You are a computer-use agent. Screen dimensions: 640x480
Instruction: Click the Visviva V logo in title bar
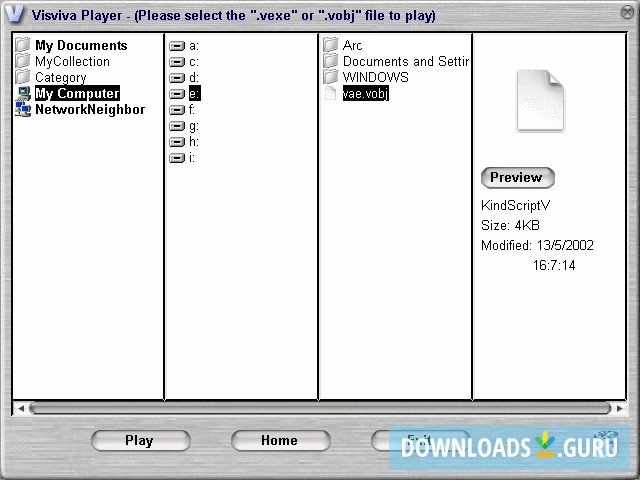pyautogui.click(x=15, y=14)
